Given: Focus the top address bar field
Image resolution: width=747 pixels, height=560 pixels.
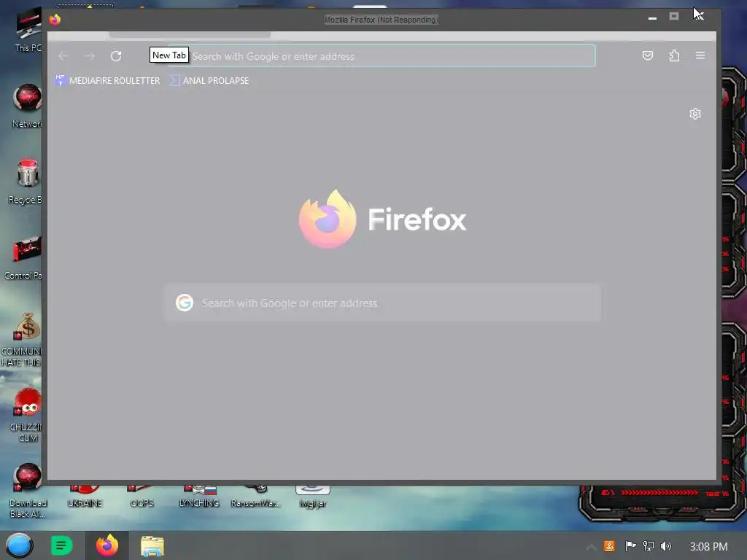Looking at the screenshot, I should click(381, 55).
